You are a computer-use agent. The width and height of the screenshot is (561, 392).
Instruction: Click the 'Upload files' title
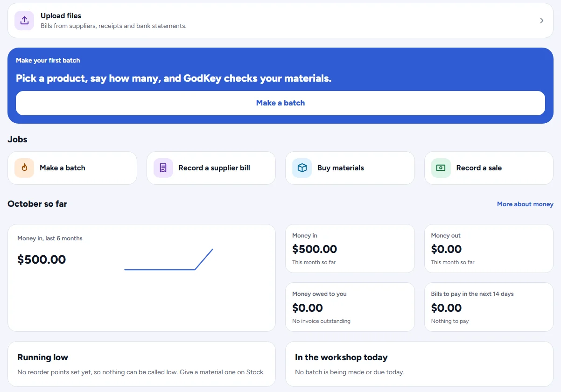pyautogui.click(x=61, y=16)
